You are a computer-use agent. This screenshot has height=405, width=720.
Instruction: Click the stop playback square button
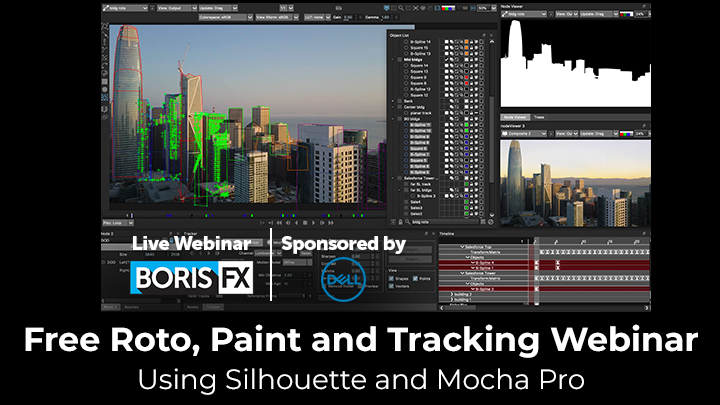point(305,223)
